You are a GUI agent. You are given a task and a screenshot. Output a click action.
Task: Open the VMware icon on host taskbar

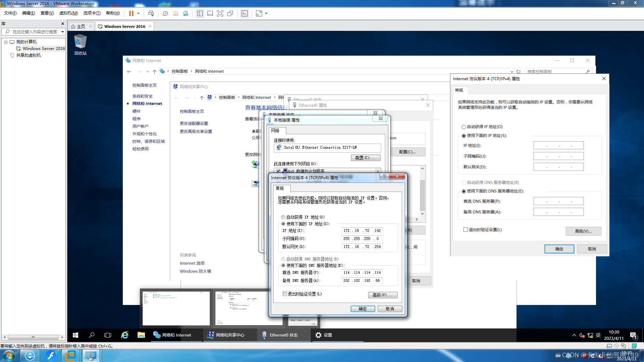70,356
